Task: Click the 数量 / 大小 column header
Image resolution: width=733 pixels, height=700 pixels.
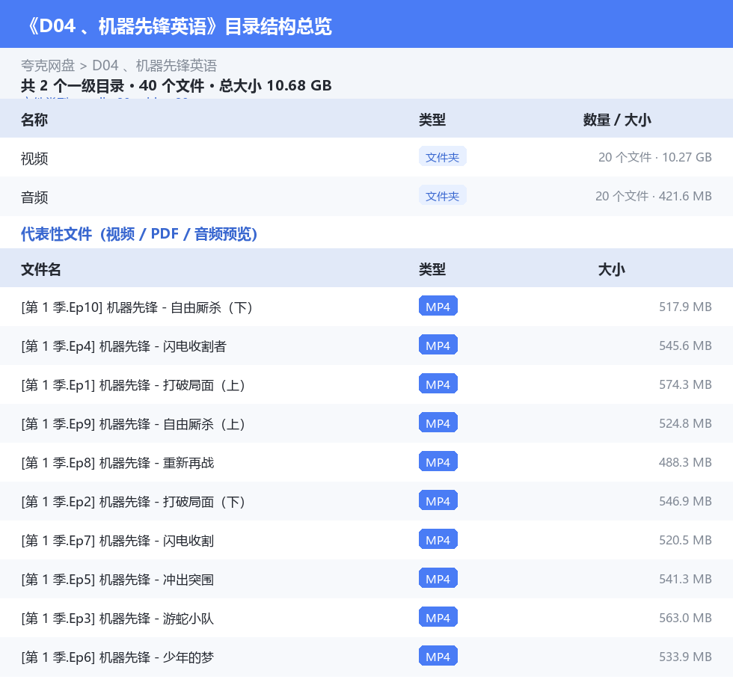Action: 617,120
